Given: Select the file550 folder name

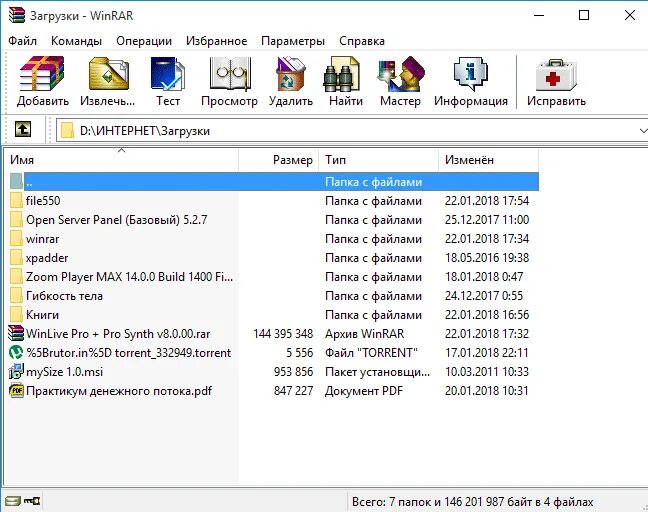Looking at the screenshot, I should tap(43, 201).
